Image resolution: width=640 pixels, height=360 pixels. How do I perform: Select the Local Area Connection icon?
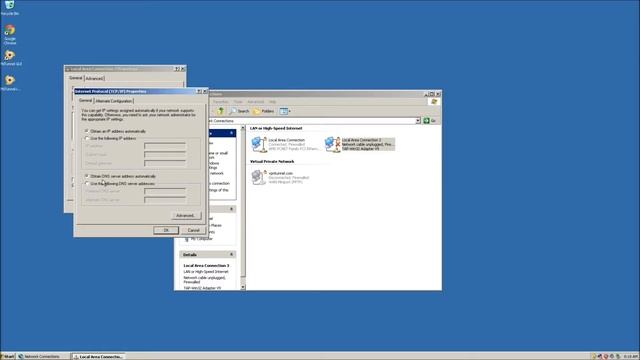click(284, 144)
